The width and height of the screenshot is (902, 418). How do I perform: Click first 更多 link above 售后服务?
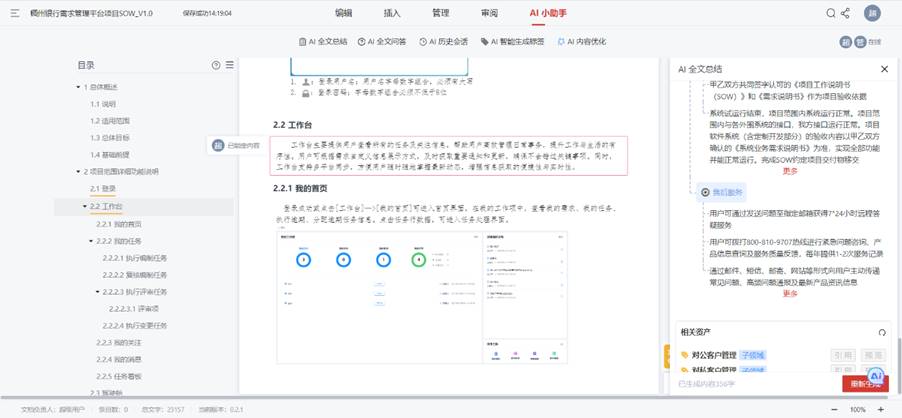pos(790,171)
